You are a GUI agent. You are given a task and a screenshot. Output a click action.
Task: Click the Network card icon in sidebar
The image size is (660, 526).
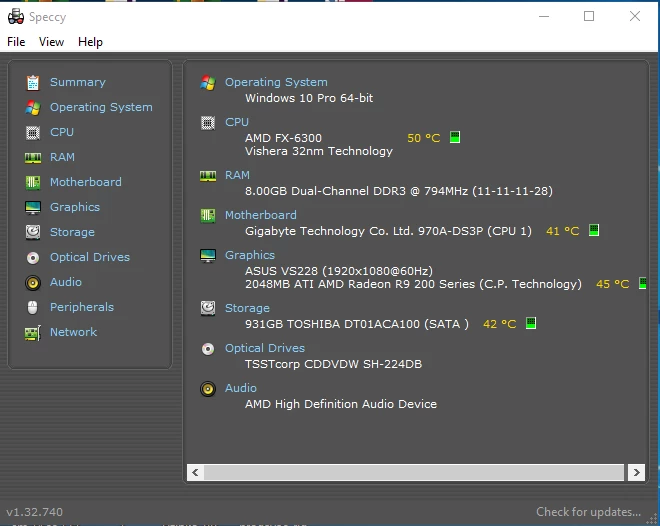(33, 333)
